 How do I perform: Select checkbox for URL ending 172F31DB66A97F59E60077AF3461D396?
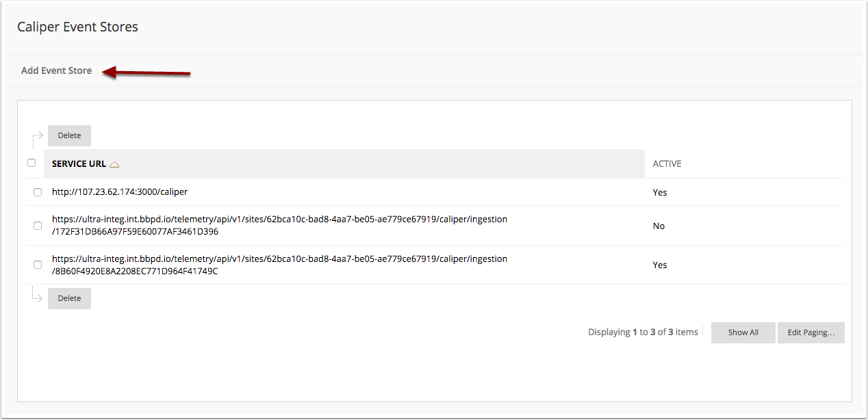pos(38,226)
